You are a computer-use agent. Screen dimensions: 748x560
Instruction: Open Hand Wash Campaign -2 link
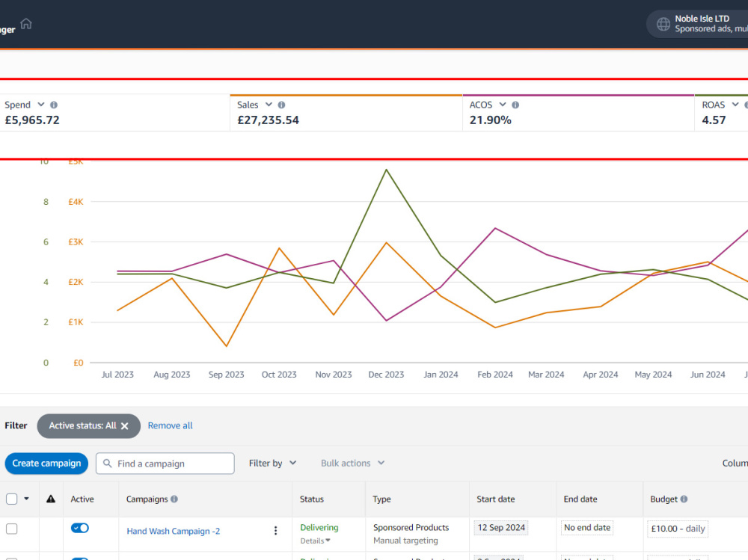coord(174,531)
